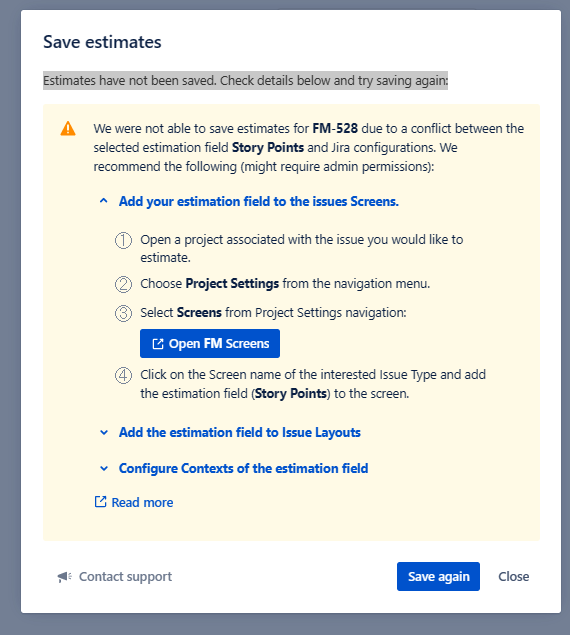
Task: Open the Configure Contexts of the estimation field heading
Action: [x=243, y=469]
